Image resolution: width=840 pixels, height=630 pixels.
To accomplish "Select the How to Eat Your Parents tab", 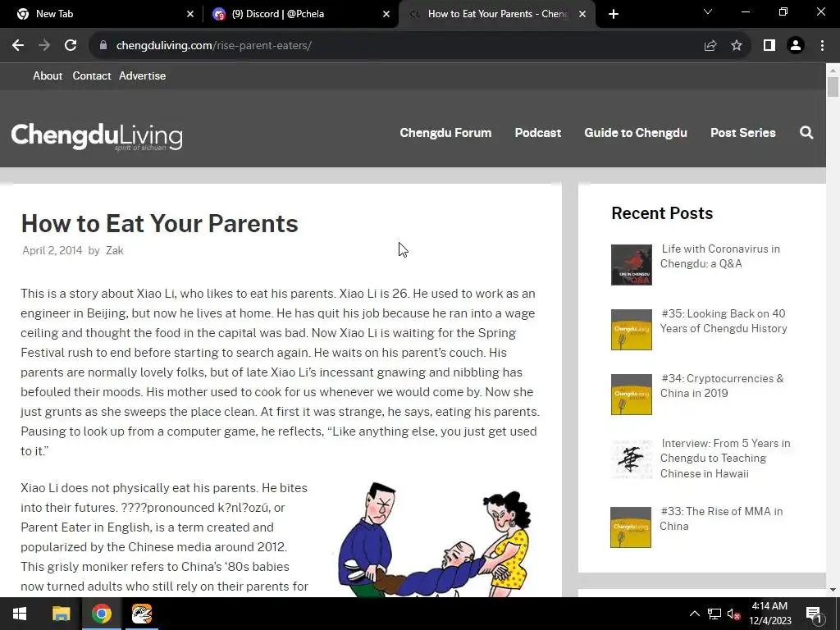I will click(x=496, y=14).
